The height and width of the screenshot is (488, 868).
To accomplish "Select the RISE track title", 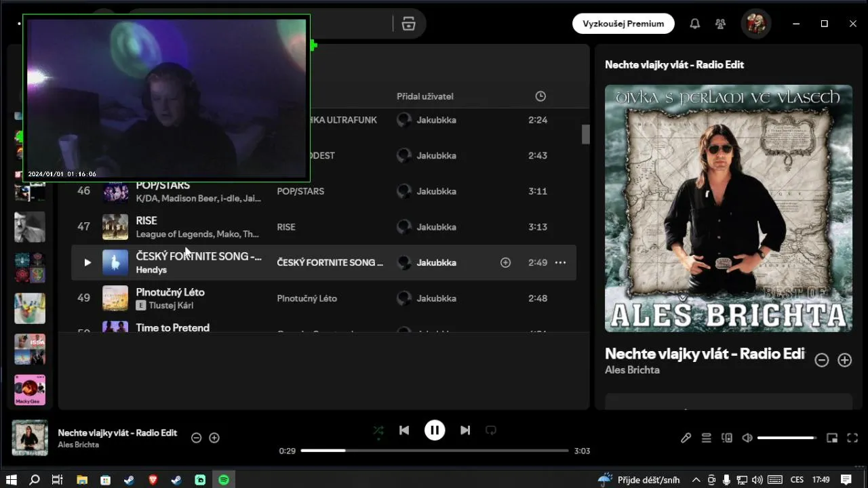I will click(146, 220).
